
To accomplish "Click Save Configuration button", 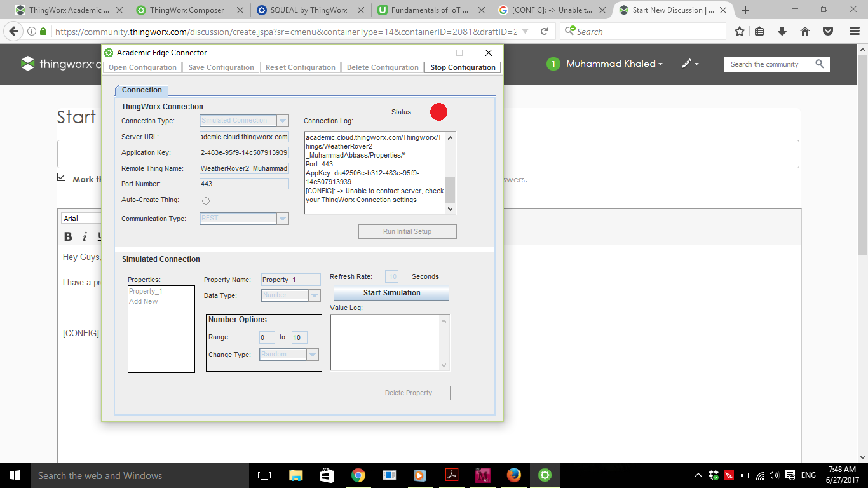I will 221,67.
